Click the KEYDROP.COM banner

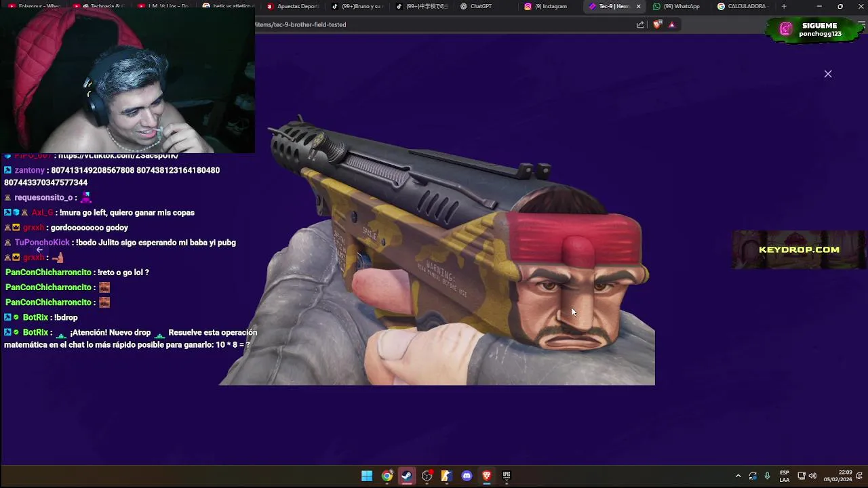pos(799,249)
